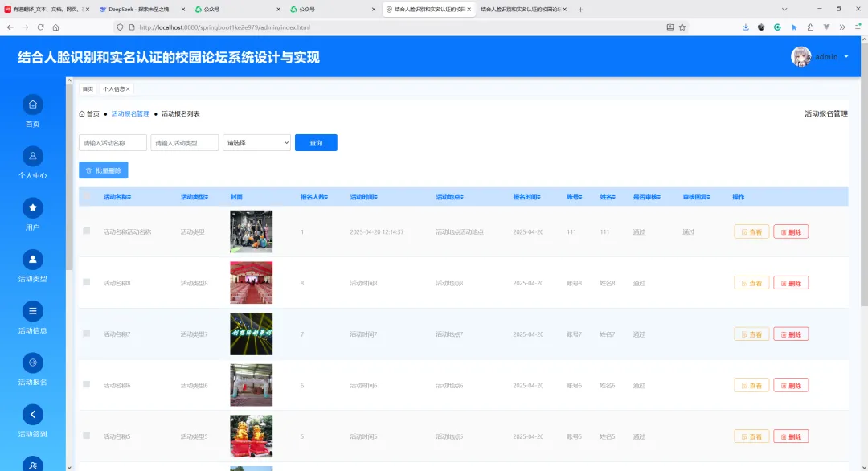868x471 pixels.
Task: Click browser forward arrow
Action: (x=26, y=27)
